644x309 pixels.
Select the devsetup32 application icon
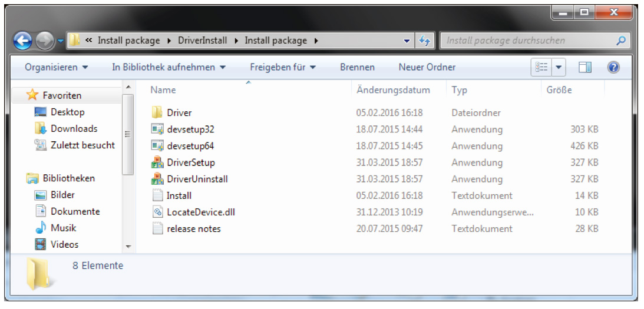tap(157, 129)
